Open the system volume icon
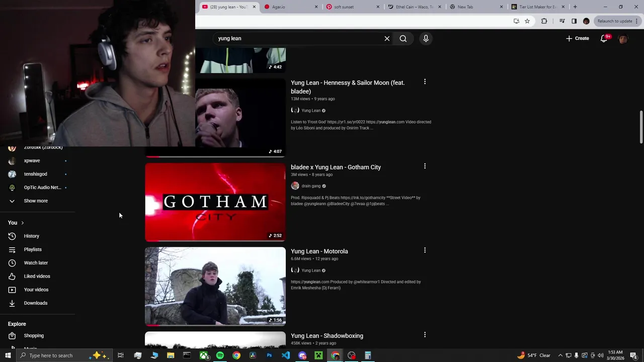Image resolution: width=644 pixels, height=362 pixels. click(600, 355)
